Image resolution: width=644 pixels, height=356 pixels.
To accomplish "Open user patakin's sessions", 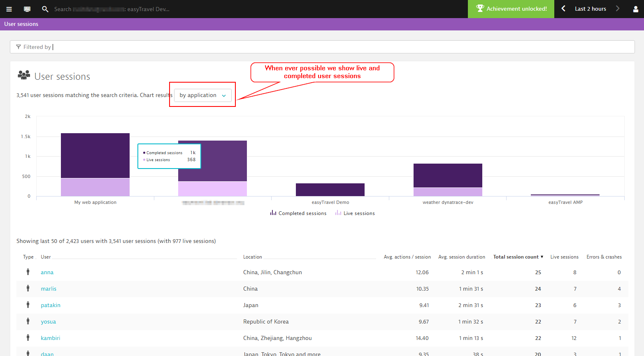I will [x=51, y=305].
